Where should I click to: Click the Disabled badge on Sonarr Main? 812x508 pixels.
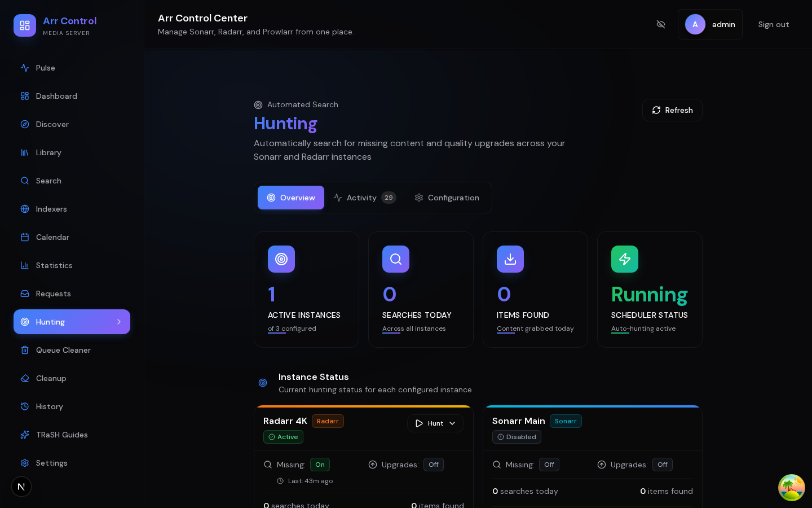point(517,437)
